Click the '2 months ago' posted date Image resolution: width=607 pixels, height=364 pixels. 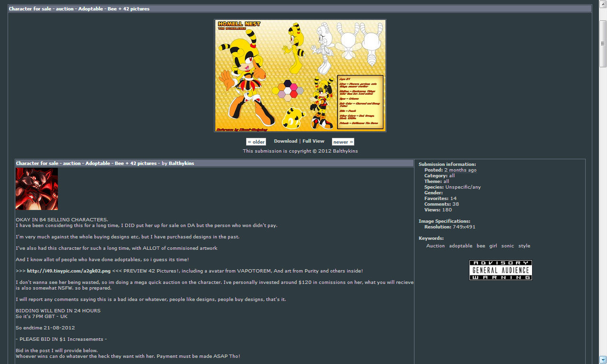tap(460, 170)
